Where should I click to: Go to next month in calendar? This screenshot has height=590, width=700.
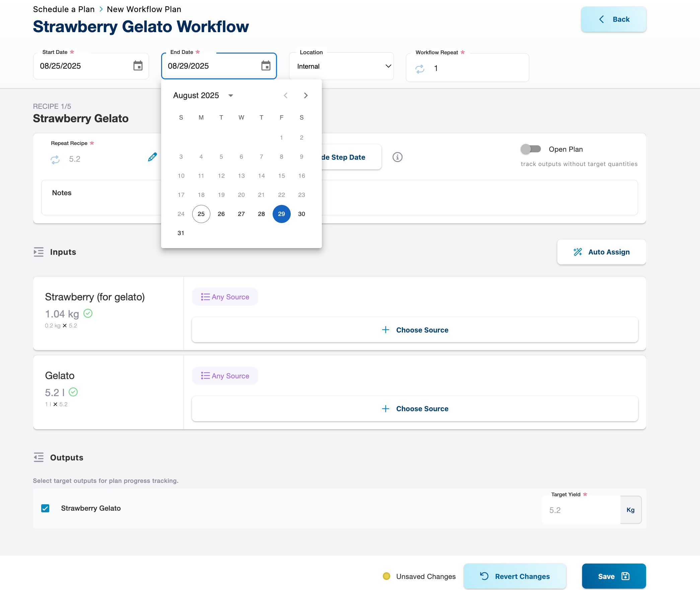305,95
